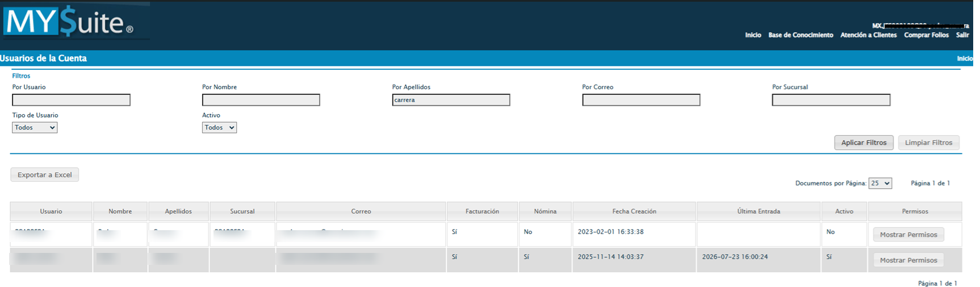The image size is (980, 287).
Task: Show permissions for the 2025-11-14 user
Action: pyautogui.click(x=908, y=260)
